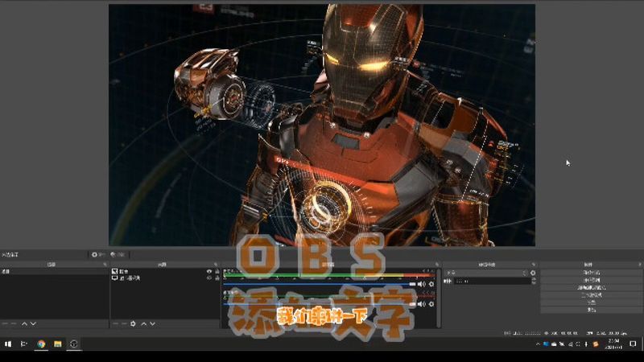Screen dimensions: 644x362
Task: Adjust the first track's blue volume slider
Action: 320,284
